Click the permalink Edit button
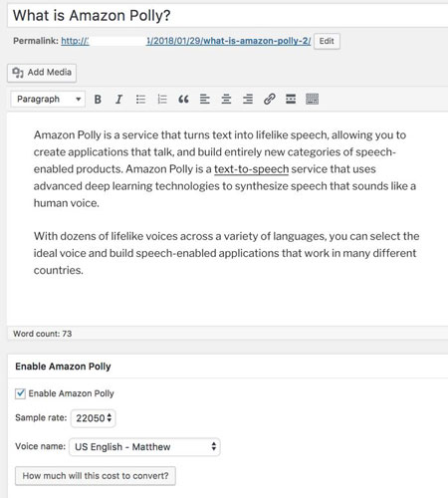The image size is (448, 498). [327, 41]
